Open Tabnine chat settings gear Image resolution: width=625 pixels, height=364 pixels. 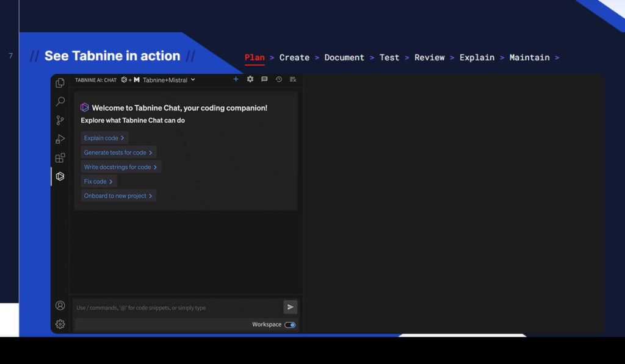pyautogui.click(x=250, y=79)
